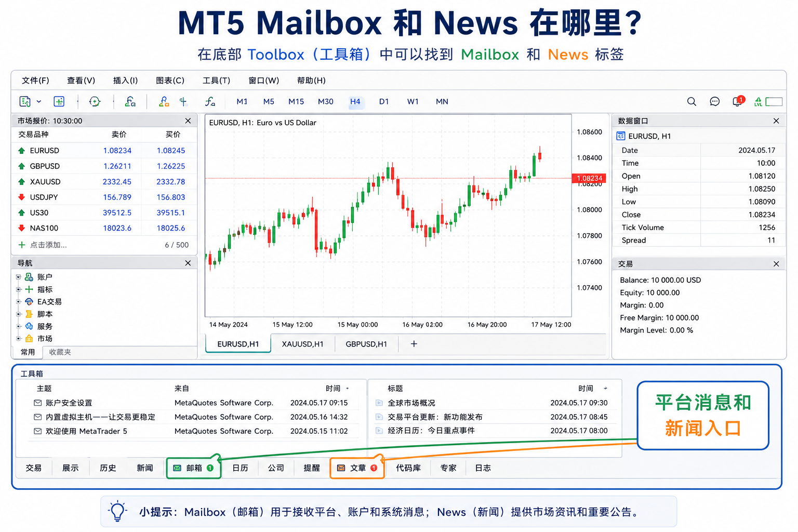The width and height of the screenshot is (798, 532).
Task: Open the 日历 toolbox tab
Action: coord(240,468)
